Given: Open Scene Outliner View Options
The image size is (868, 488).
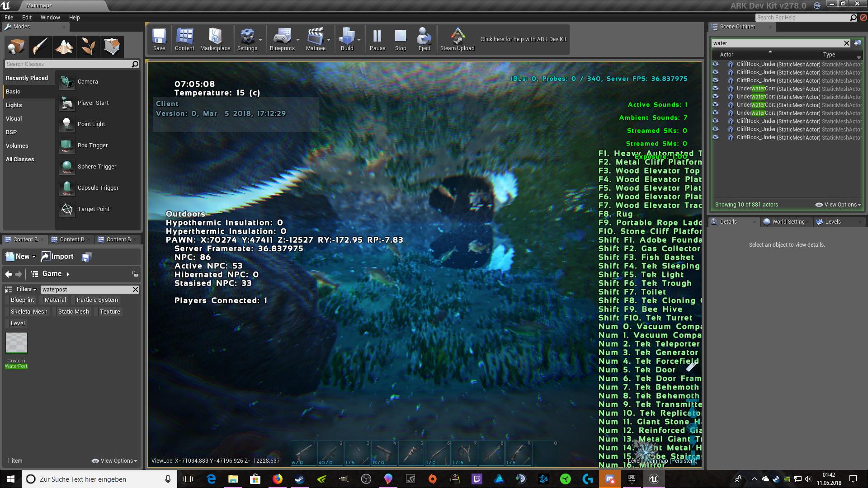Looking at the screenshot, I should pos(838,205).
